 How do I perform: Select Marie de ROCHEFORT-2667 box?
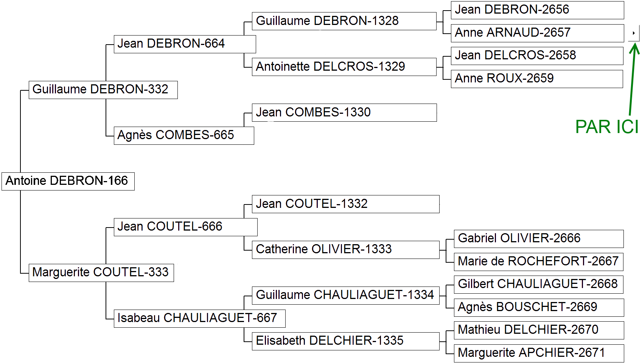pyautogui.click(x=539, y=262)
